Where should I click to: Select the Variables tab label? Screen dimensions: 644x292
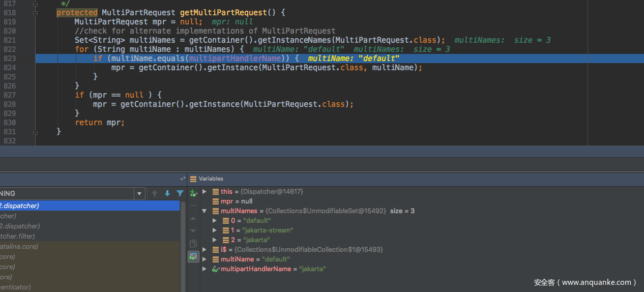pyautogui.click(x=211, y=179)
